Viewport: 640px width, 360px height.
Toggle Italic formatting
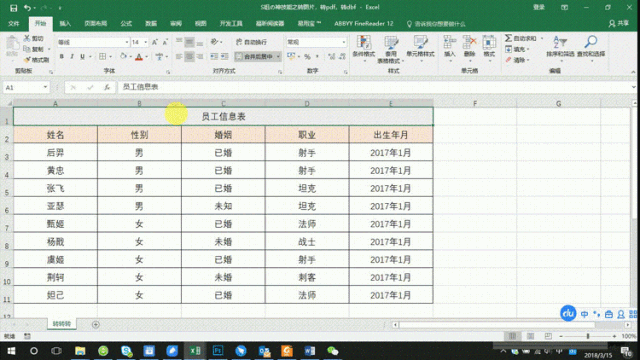point(72,57)
